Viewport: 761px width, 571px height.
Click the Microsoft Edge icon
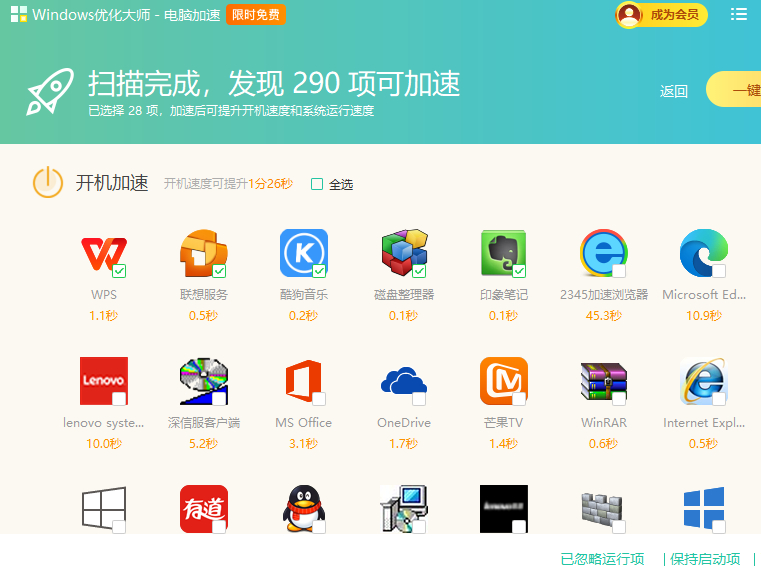tap(704, 253)
